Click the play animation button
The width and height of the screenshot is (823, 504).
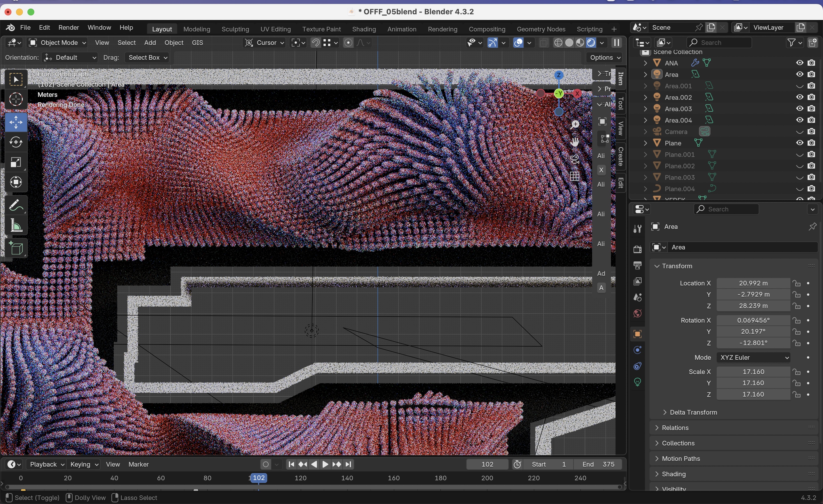(x=325, y=464)
